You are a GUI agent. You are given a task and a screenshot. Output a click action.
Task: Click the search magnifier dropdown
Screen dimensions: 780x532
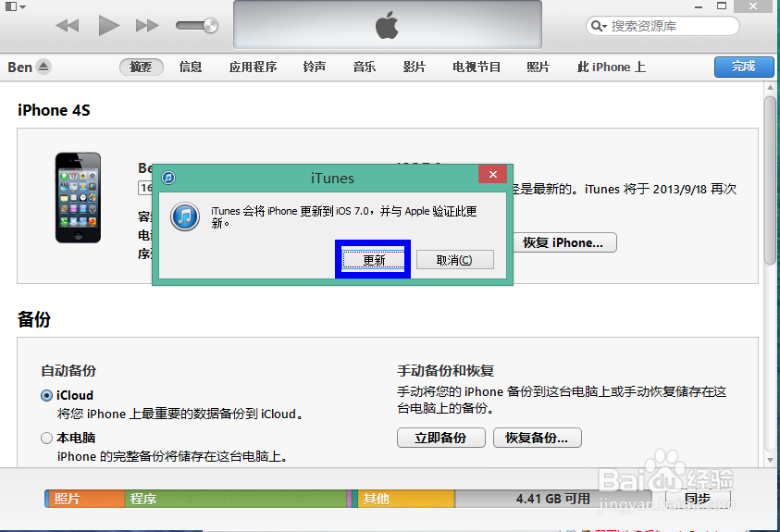(599, 26)
